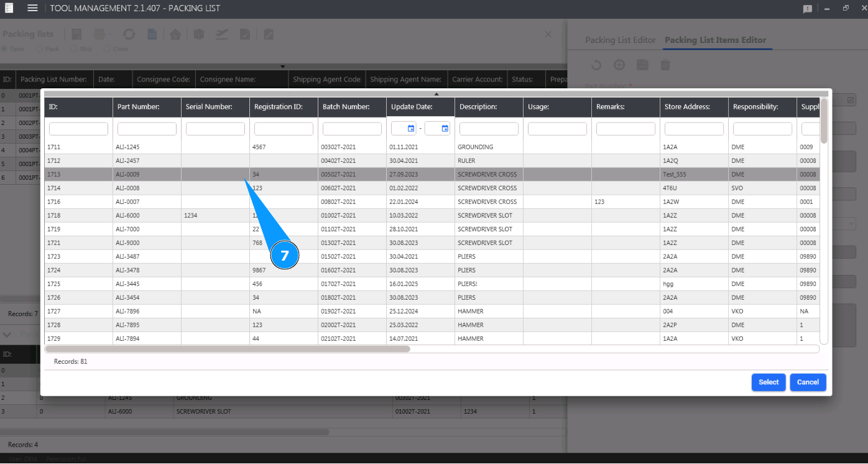Click the Description filter input field
The width and height of the screenshot is (868, 464).
pos(489,129)
